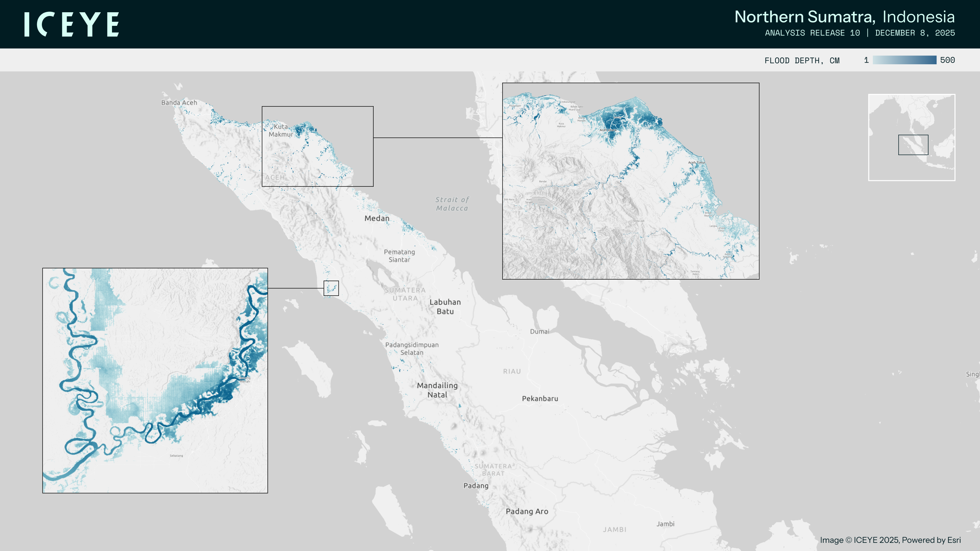The height and width of the screenshot is (551, 980).
Task: Click the flood depth gradient legend bar
Action: coord(904,60)
